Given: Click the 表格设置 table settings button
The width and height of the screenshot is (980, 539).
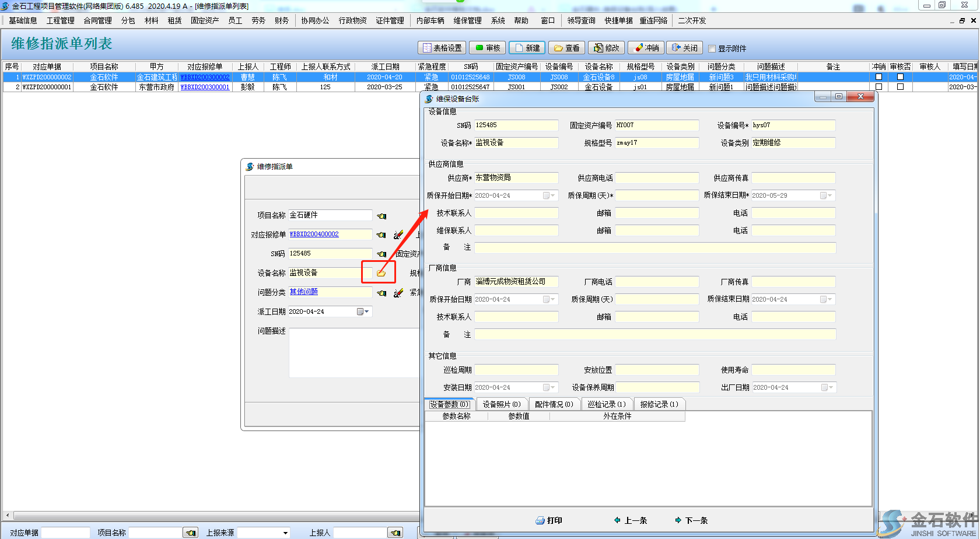Looking at the screenshot, I should (x=442, y=48).
